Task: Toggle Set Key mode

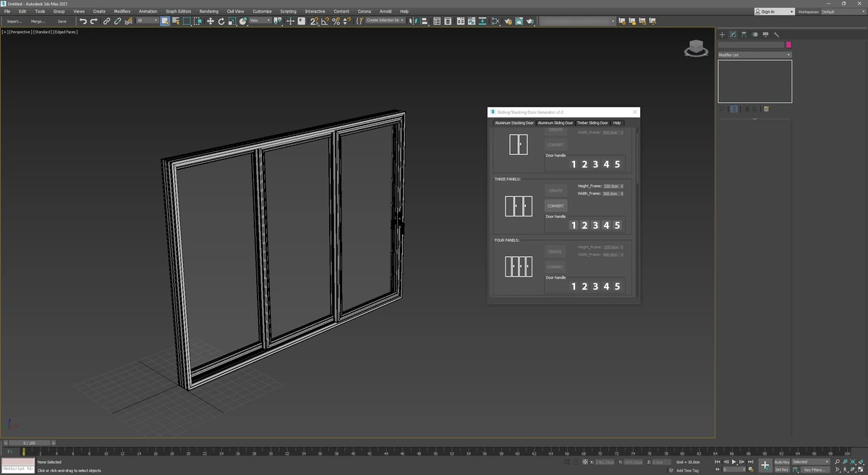Action: coord(782,469)
